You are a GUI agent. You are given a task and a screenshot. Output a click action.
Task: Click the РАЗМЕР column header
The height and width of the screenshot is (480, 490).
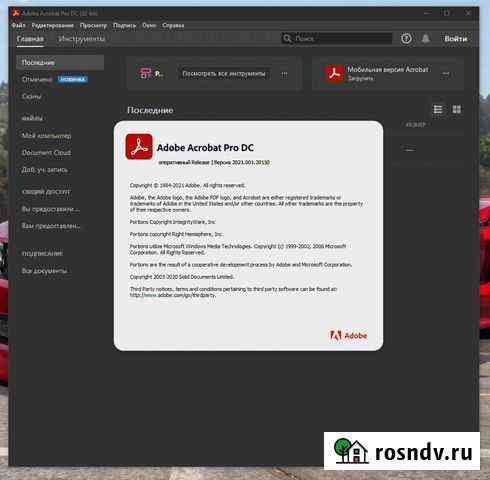416,125
